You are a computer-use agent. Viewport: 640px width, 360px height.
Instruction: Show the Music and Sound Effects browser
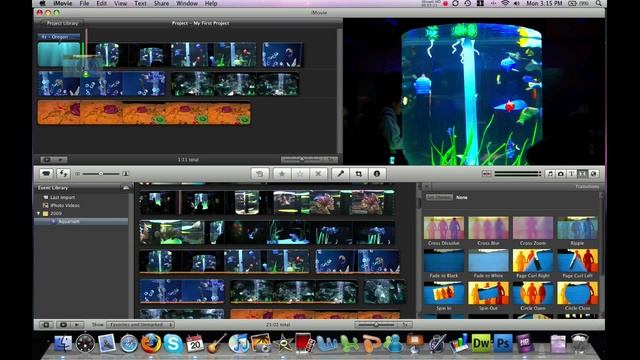(x=550, y=174)
